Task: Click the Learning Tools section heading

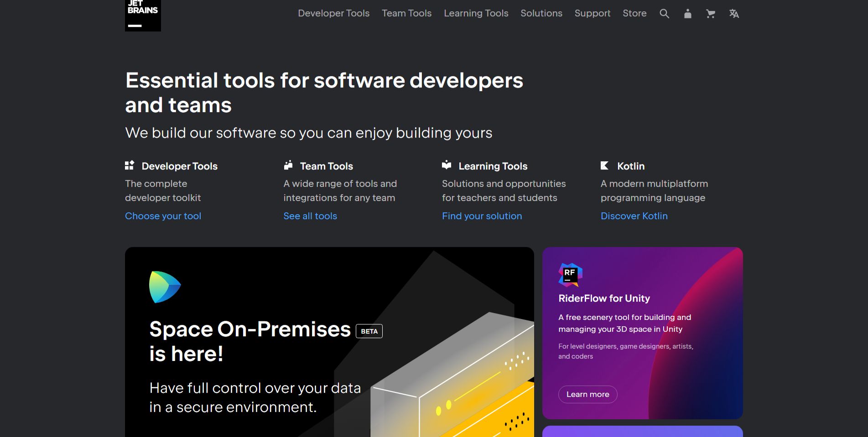Action: coord(493,166)
